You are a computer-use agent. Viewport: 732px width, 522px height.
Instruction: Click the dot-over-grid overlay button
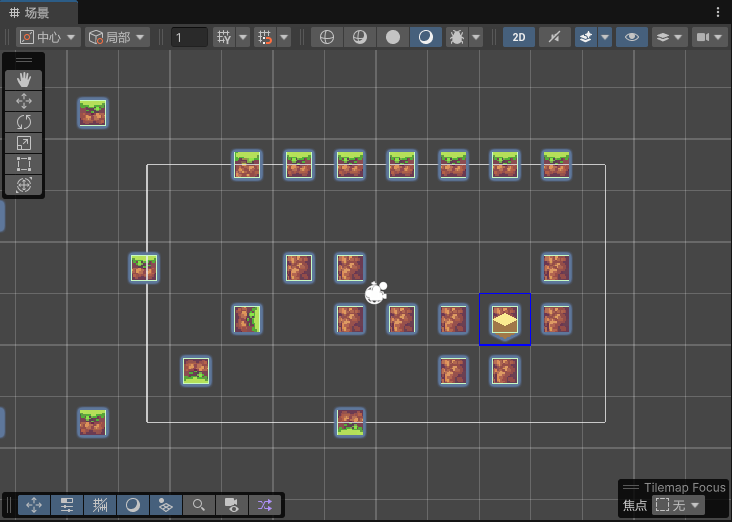(x=166, y=505)
